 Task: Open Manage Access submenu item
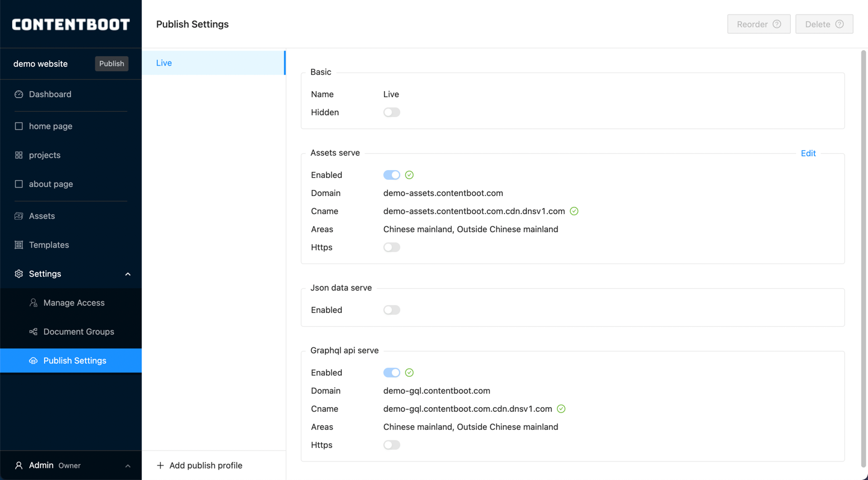click(x=71, y=303)
